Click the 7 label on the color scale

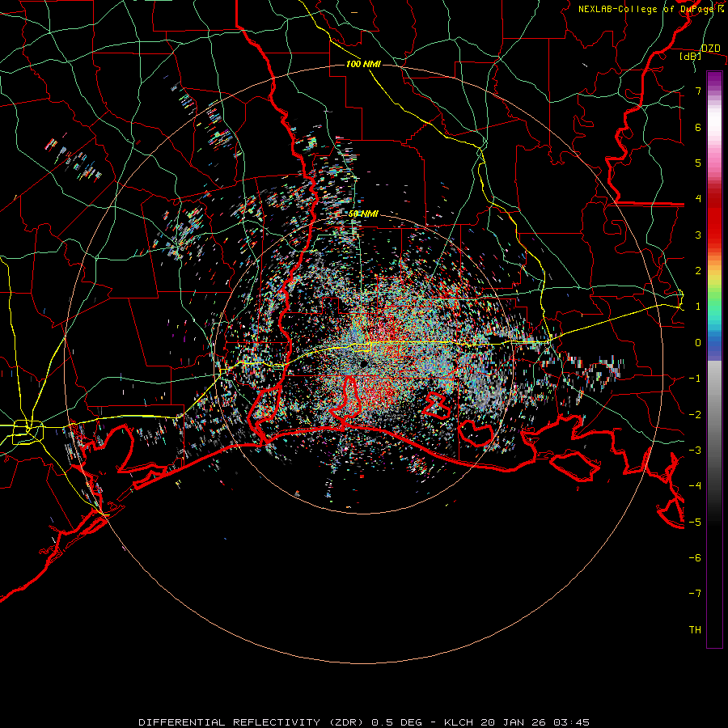click(698, 91)
